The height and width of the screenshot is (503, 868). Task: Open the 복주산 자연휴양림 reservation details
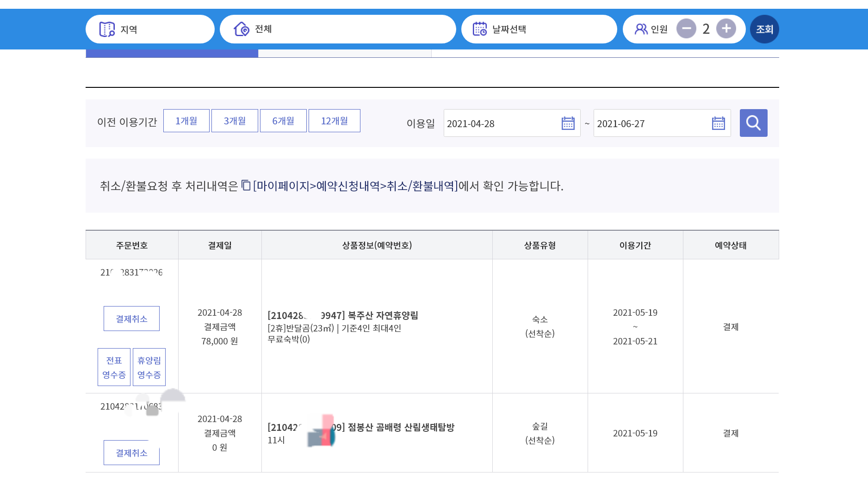click(x=343, y=315)
